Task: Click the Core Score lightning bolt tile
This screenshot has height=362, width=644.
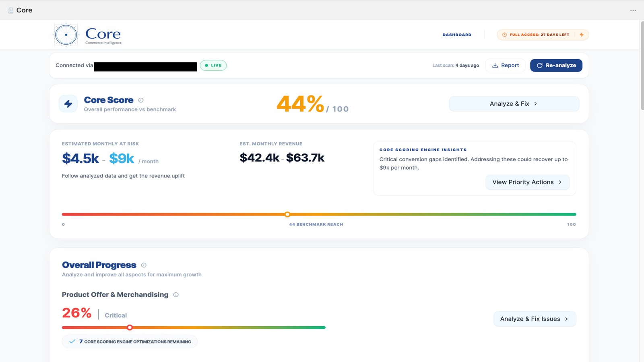Action: [68, 104]
